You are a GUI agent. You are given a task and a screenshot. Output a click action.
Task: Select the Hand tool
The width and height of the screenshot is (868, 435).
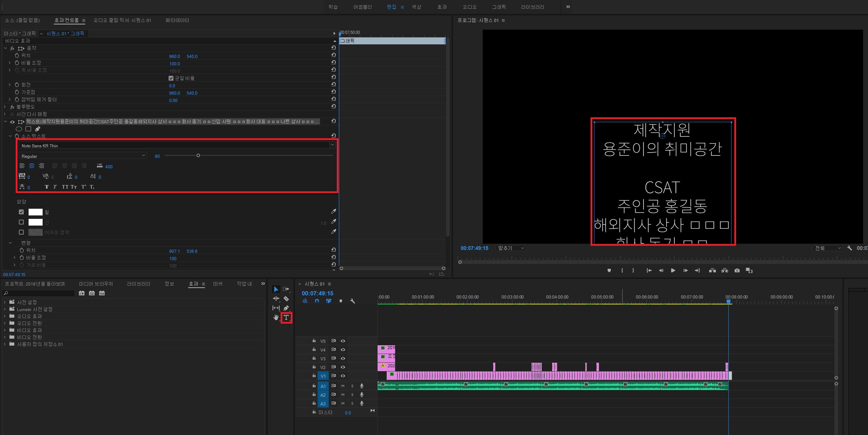coord(276,318)
